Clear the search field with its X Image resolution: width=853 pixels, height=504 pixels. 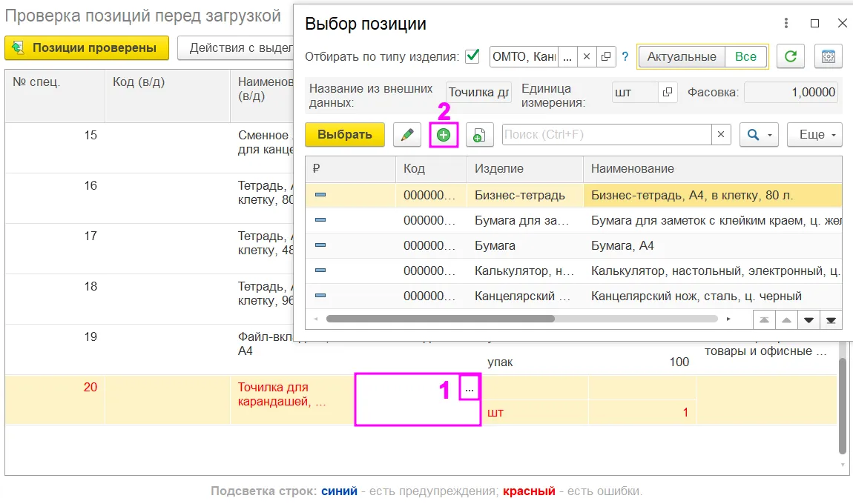(721, 134)
